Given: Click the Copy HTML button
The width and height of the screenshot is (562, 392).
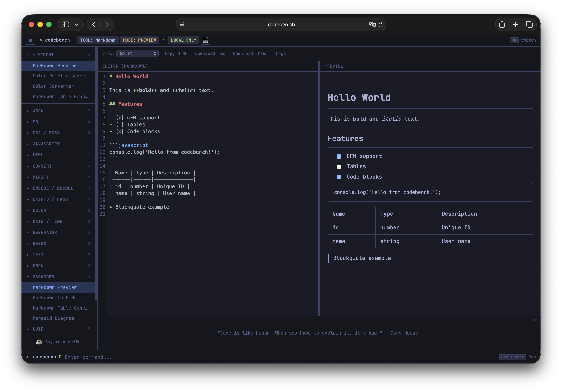Looking at the screenshot, I should (176, 53).
